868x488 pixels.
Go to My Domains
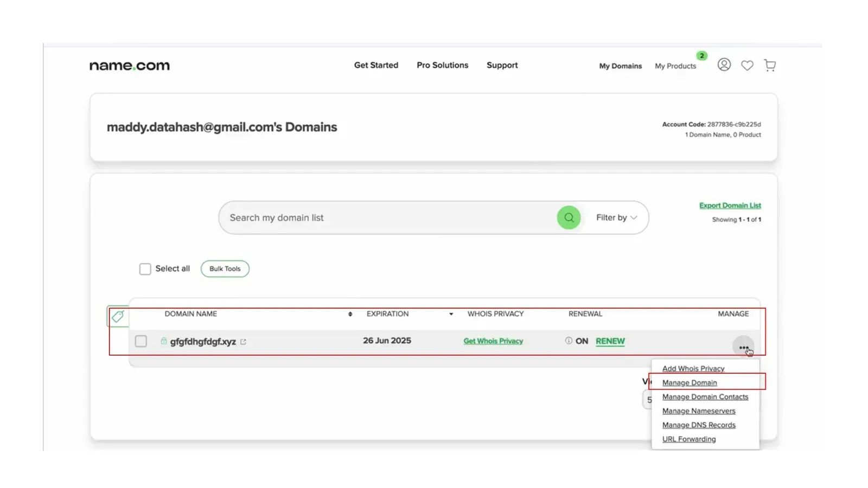pyautogui.click(x=620, y=66)
